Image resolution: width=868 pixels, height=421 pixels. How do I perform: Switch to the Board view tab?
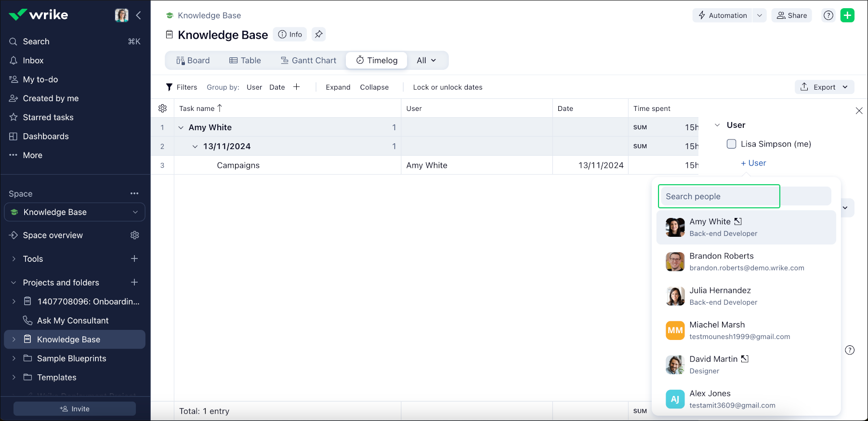pyautogui.click(x=193, y=60)
